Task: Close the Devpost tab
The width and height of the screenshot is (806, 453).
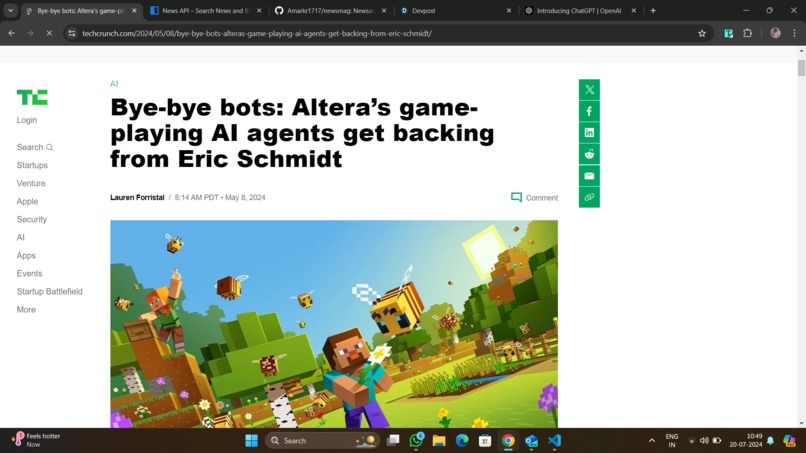Action: coord(508,10)
